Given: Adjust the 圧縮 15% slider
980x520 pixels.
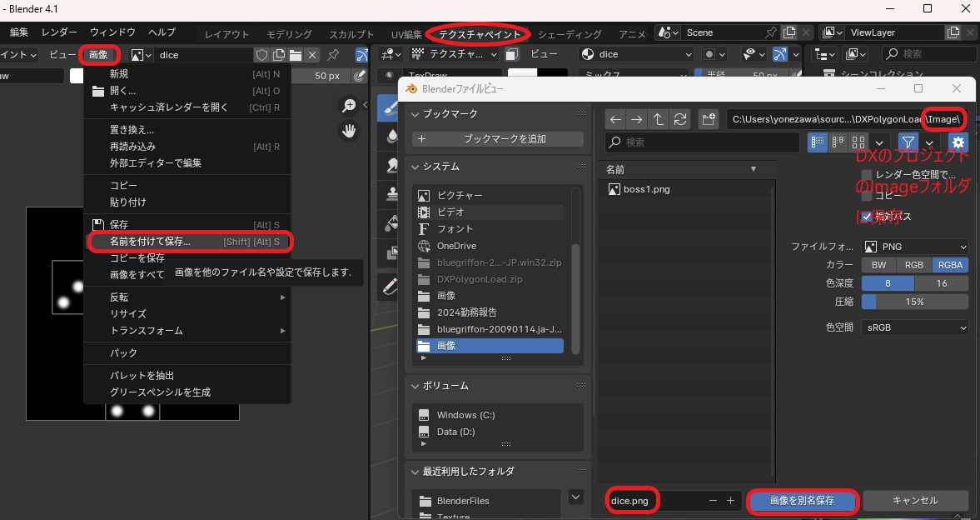Looking at the screenshot, I should 915,302.
